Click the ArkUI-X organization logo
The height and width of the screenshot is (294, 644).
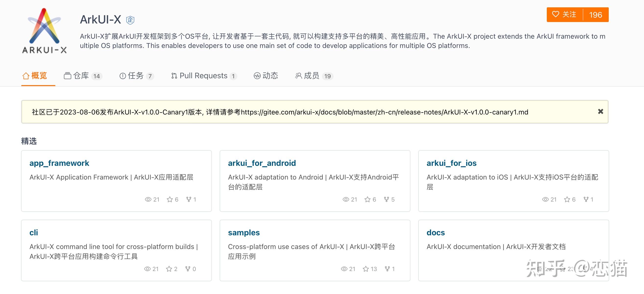click(x=44, y=31)
